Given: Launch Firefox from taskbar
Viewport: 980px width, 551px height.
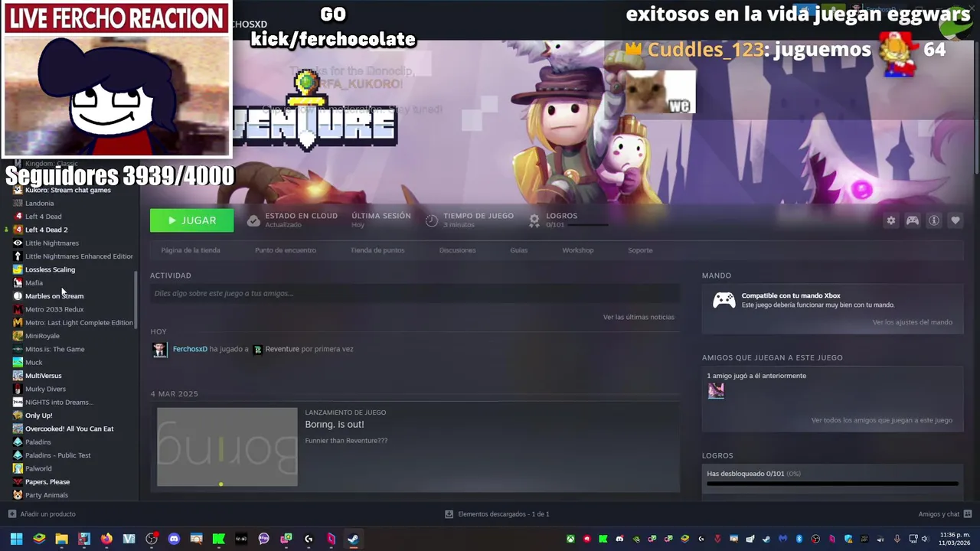Looking at the screenshot, I should 106,539.
